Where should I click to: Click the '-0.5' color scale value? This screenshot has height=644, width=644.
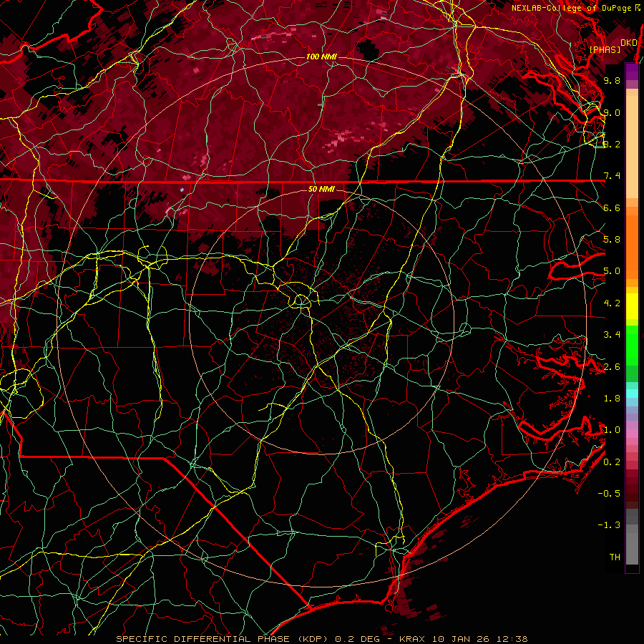(609, 494)
